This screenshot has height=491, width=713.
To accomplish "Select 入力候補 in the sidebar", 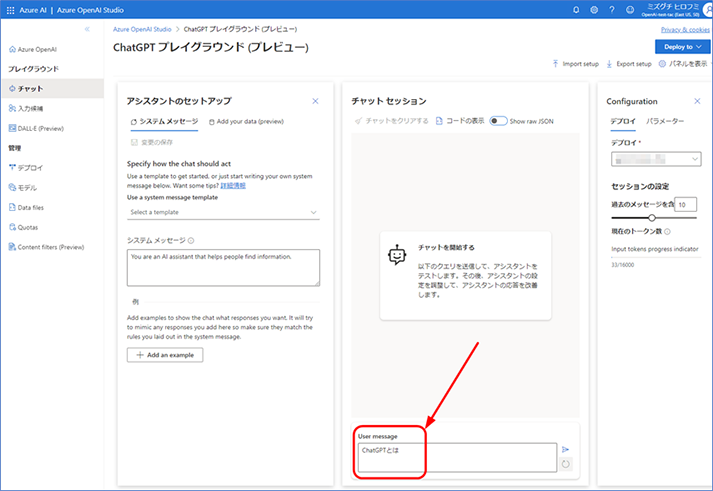I will [x=26, y=108].
